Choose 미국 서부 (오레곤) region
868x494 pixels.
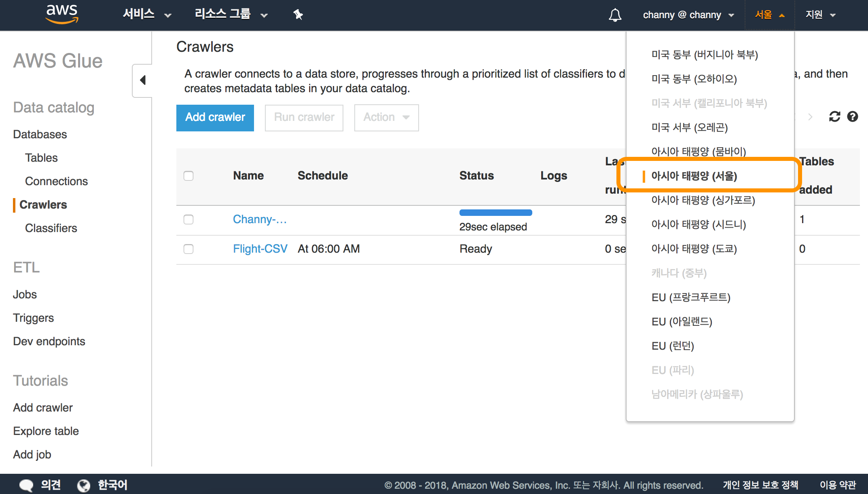tap(690, 127)
